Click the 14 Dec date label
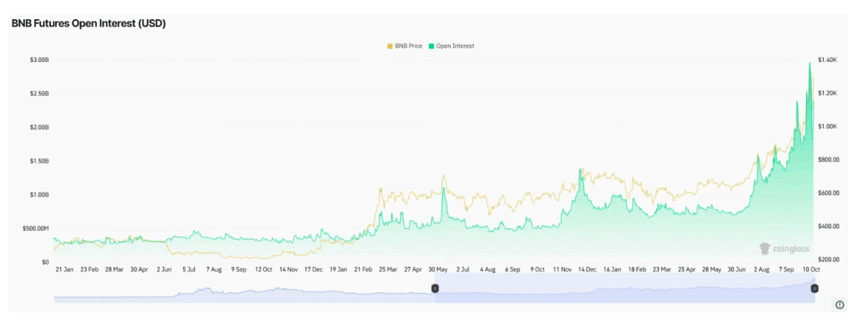The height and width of the screenshot is (324, 868). point(587,270)
